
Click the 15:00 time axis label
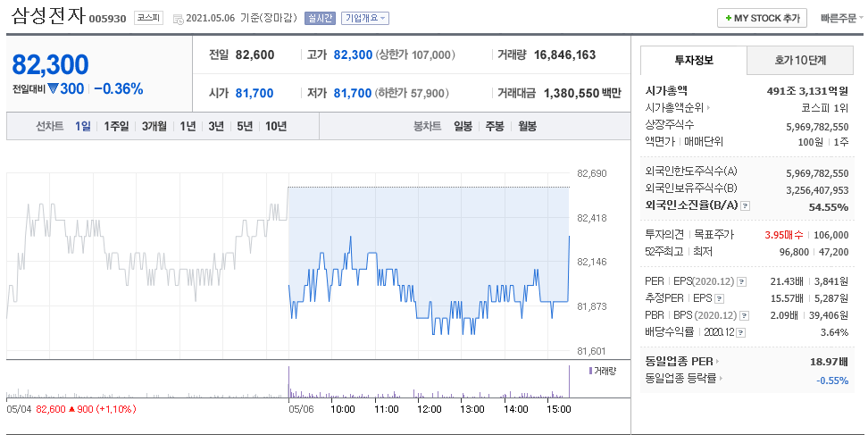(x=558, y=409)
